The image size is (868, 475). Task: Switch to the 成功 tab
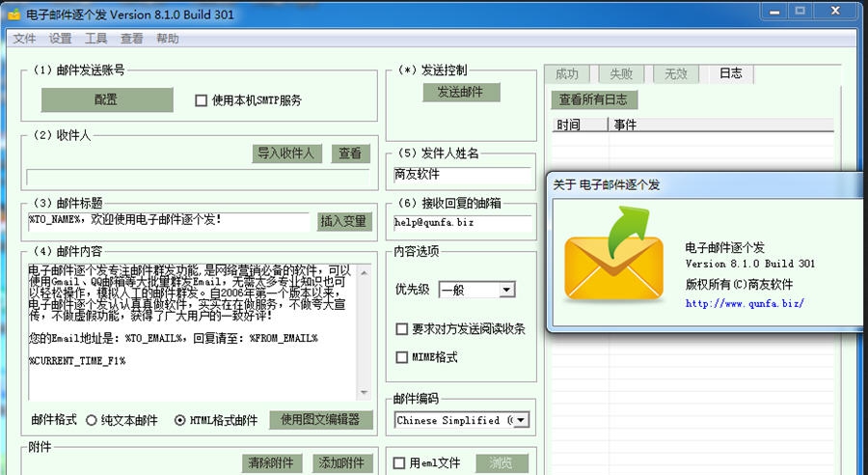coord(567,73)
